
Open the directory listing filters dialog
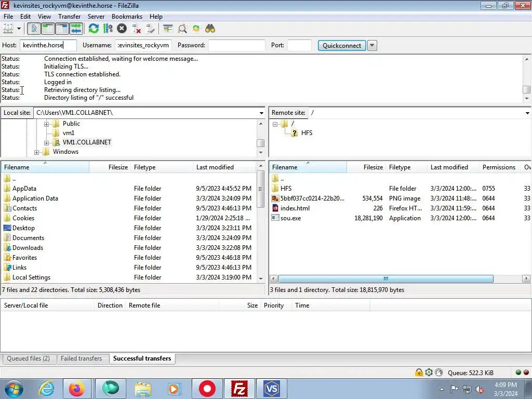pos(168,29)
